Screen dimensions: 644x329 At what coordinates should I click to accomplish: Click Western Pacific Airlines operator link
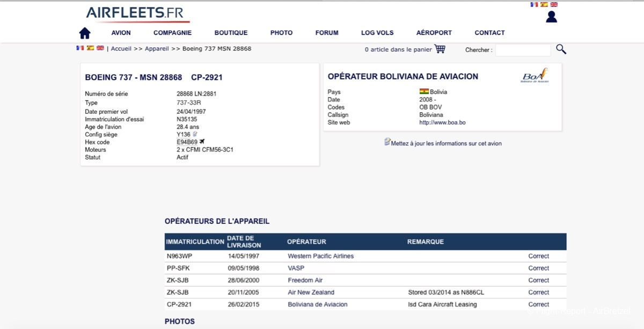(320, 256)
